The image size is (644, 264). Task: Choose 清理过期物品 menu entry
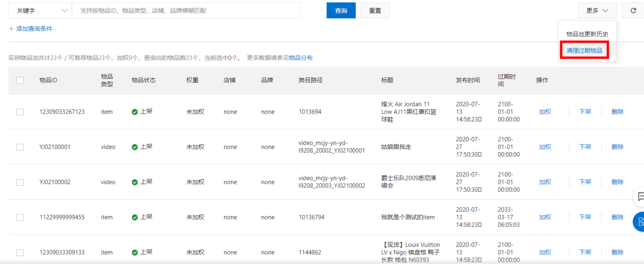tap(584, 51)
